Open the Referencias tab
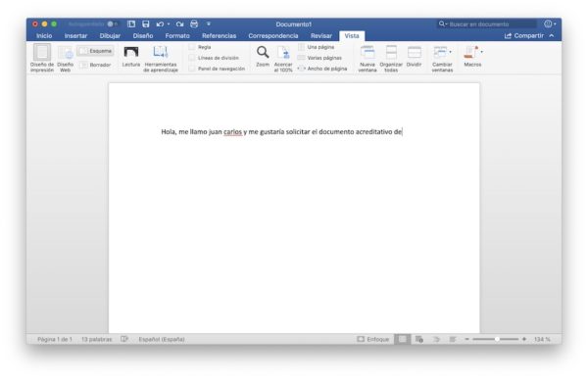588x379 pixels. [x=219, y=36]
